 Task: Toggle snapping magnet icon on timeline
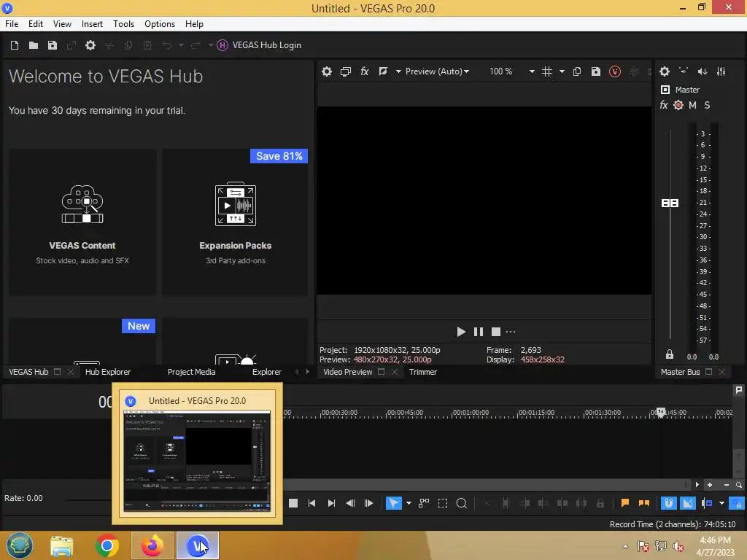pyautogui.click(x=668, y=503)
